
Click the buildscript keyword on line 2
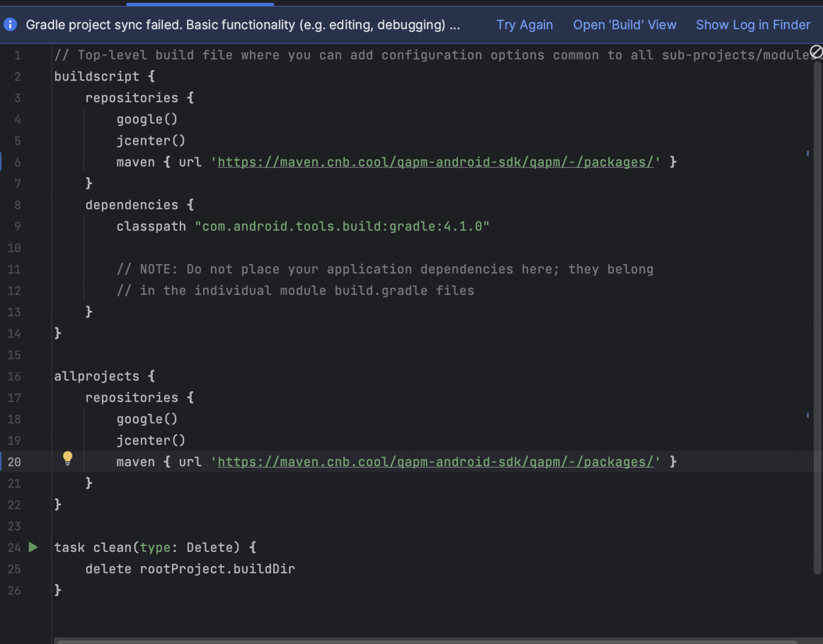click(96, 76)
